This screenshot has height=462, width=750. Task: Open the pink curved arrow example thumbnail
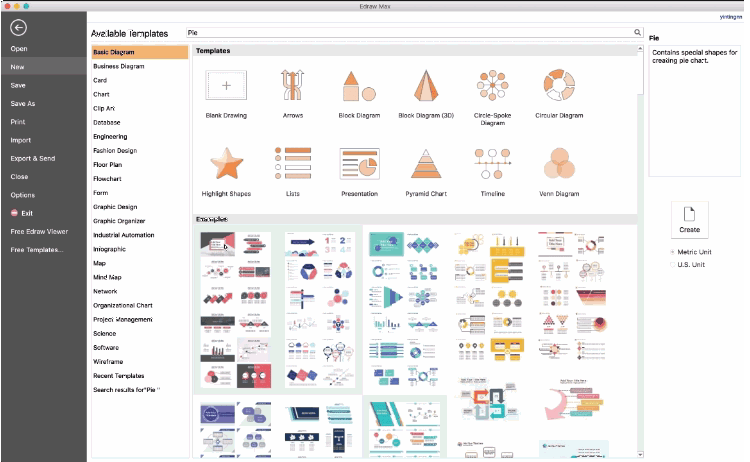point(574,401)
